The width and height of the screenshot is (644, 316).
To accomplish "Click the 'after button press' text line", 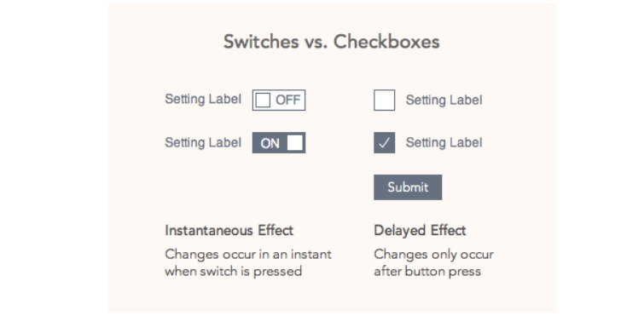I will (x=427, y=272).
